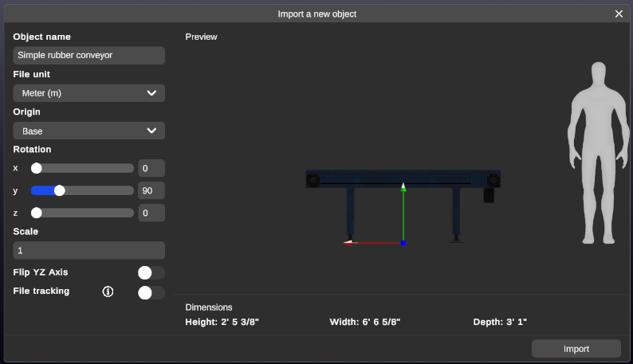Click the y rotation slider handle
Screen dimensions: 633x364
pos(59,190)
